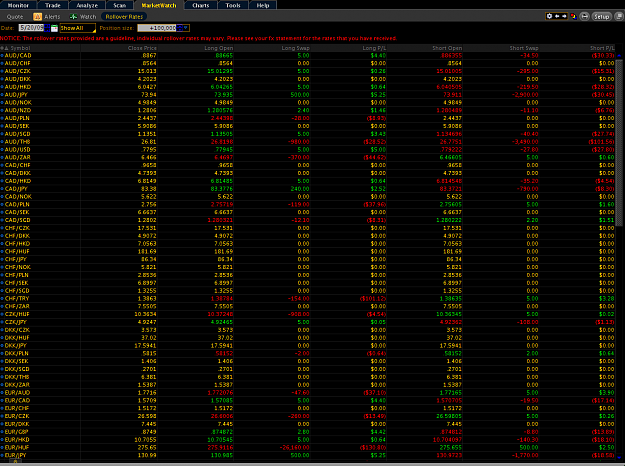Select the Quote sub-tab
This screenshot has width=625, height=466.
tap(15, 17)
